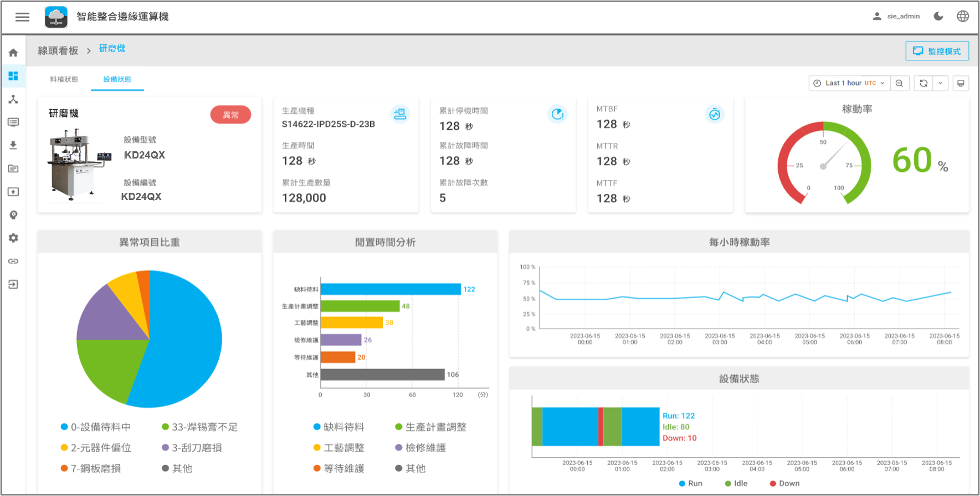Open the Last 1 hour time range dropdown
This screenshot has height=496, width=980.
pyautogui.click(x=849, y=83)
